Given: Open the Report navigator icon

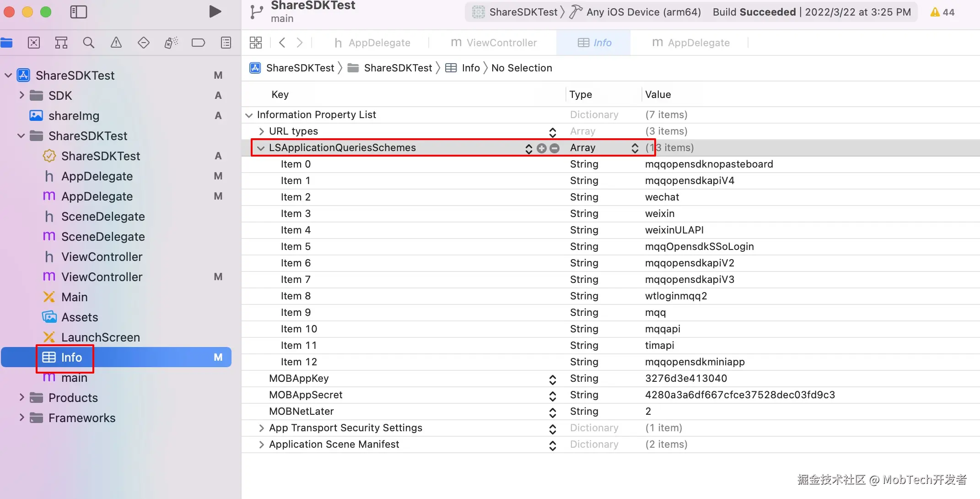Looking at the screenshot, I should 226,43.
